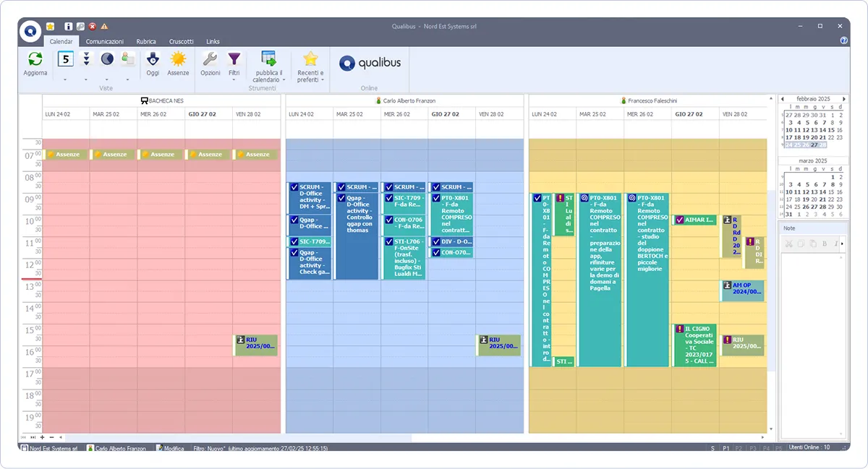Click the yellow star quick-access icon
868x469 pixels.
[x=50, y=27]
